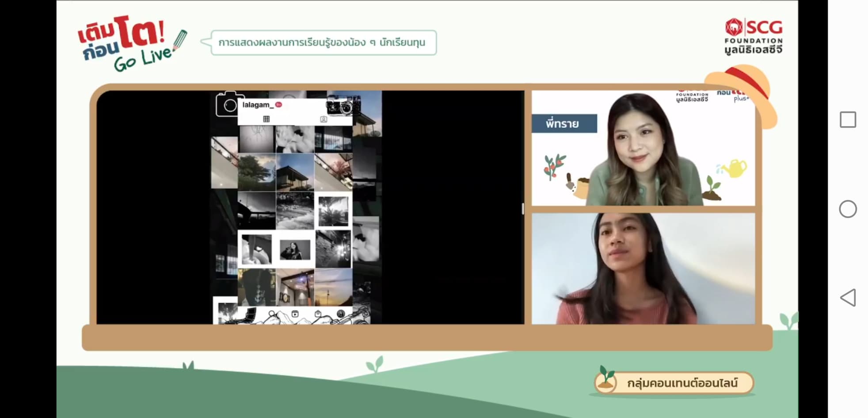Viewport: 868px width, 418px height.
Task: Click the พี่ทราย name tag
Action: 563,124
